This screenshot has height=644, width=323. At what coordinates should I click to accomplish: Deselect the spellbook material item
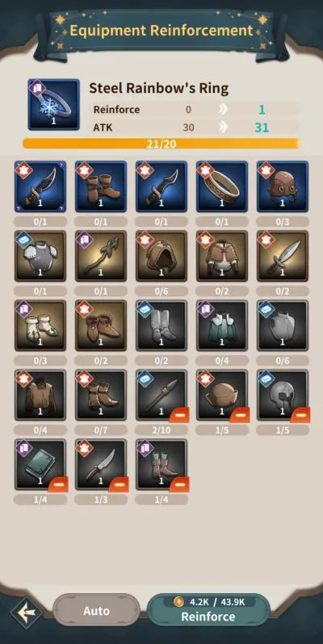[x=58, y=484]
